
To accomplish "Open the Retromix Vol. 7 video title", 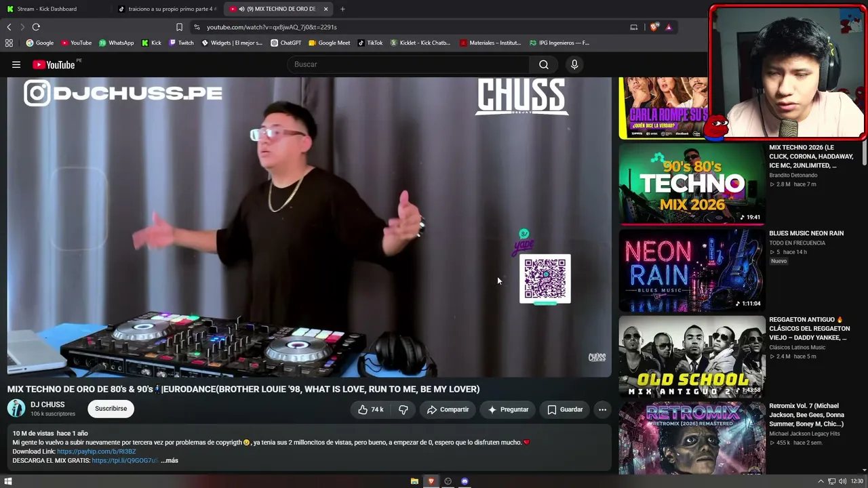I will 807,415.
